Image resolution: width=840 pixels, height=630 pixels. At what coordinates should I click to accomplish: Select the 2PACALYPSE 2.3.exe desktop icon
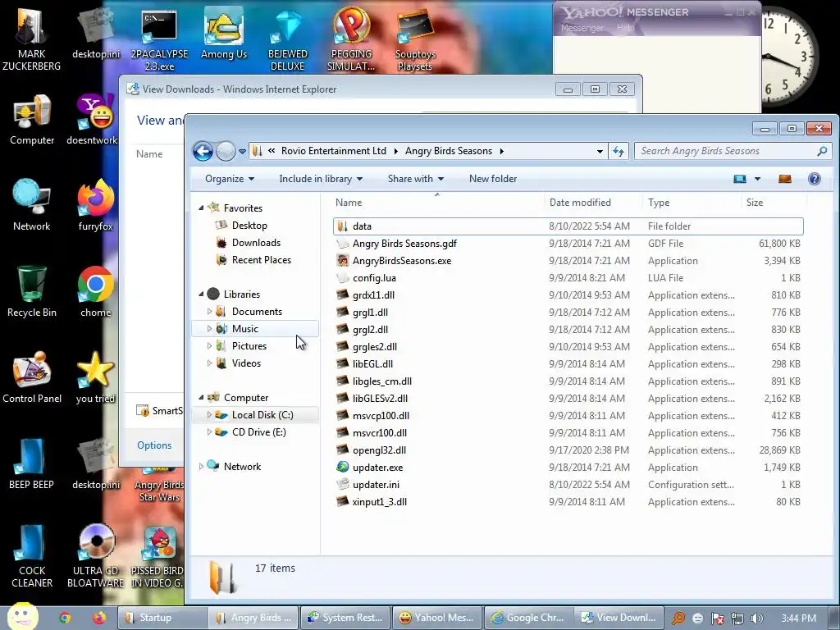[x=159, y=40]
